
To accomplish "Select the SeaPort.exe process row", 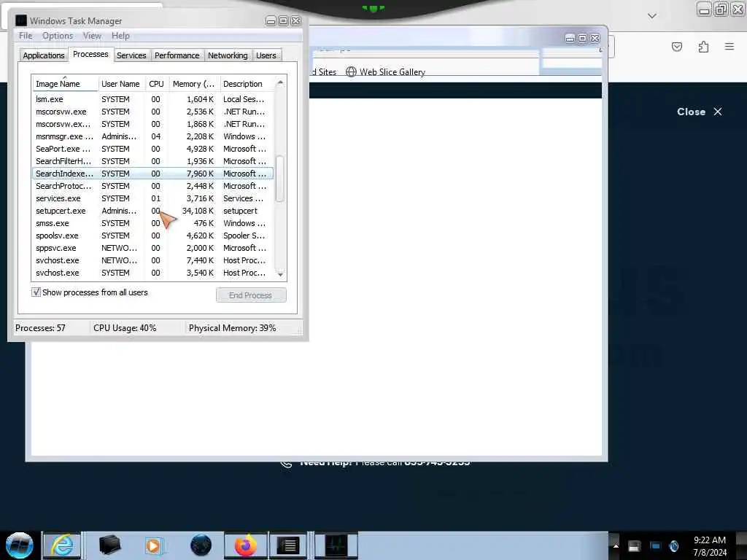I will pos(152,149).
